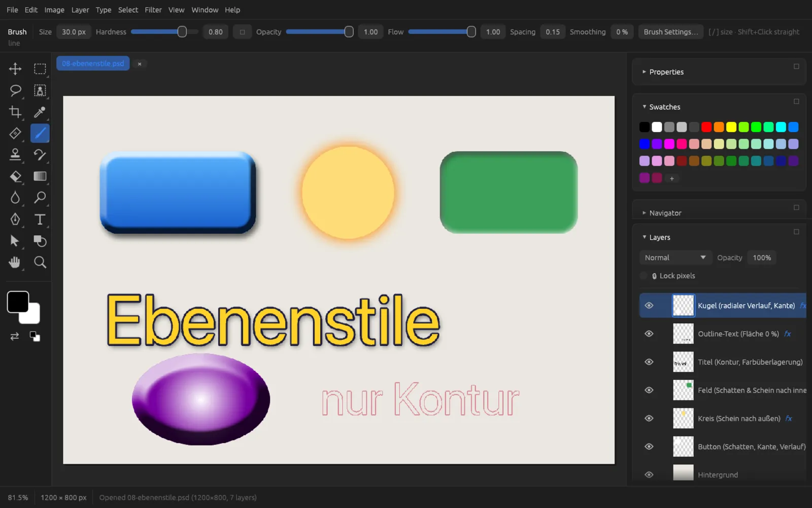Select the Blur droplet tool
The image size is (812, 508).
tap(15, 198)
